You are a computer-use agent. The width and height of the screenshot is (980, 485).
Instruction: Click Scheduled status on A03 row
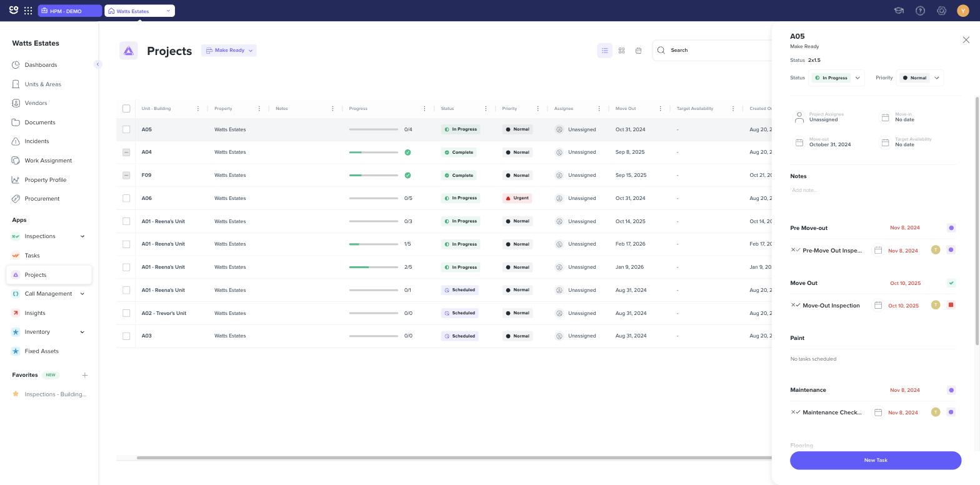(460, 336)
